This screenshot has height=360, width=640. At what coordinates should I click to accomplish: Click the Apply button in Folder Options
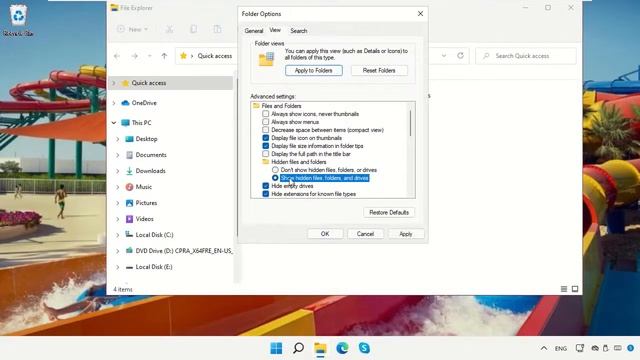406,234
